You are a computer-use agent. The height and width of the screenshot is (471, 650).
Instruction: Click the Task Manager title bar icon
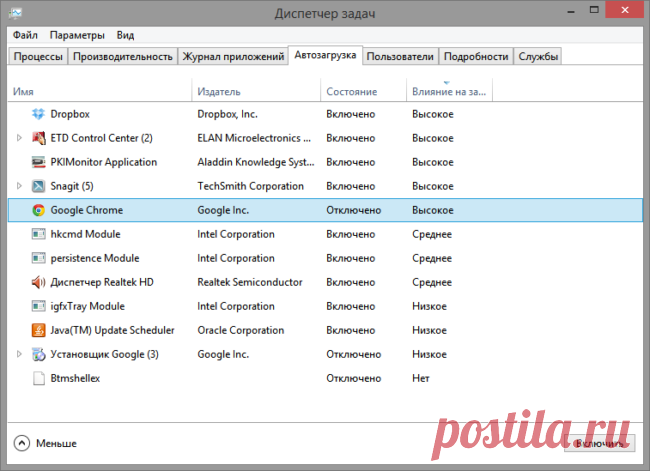(15, 13)
